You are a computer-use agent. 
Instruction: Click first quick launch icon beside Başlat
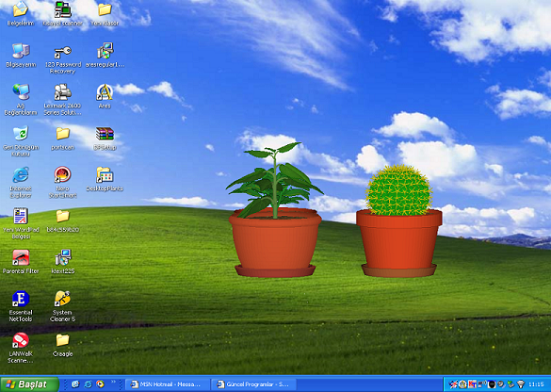click(x=75, y=384)
